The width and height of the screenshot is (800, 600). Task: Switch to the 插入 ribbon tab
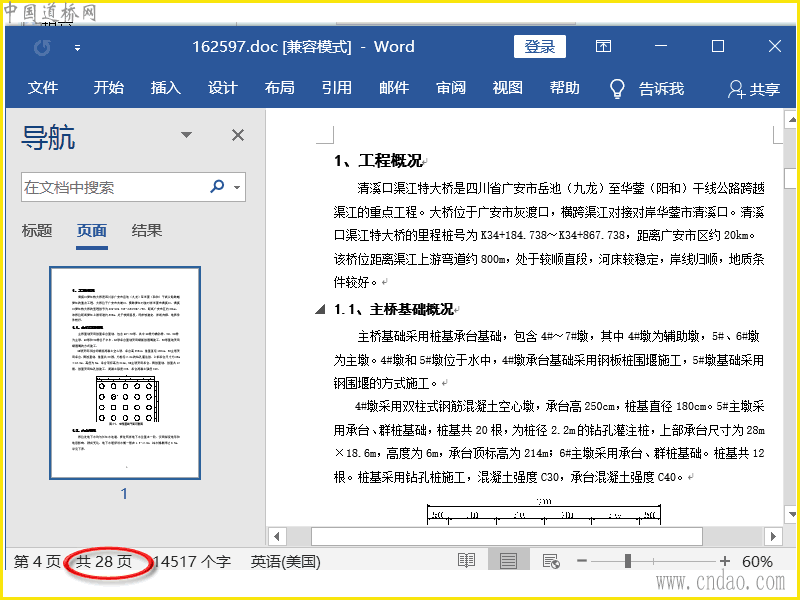165,88
